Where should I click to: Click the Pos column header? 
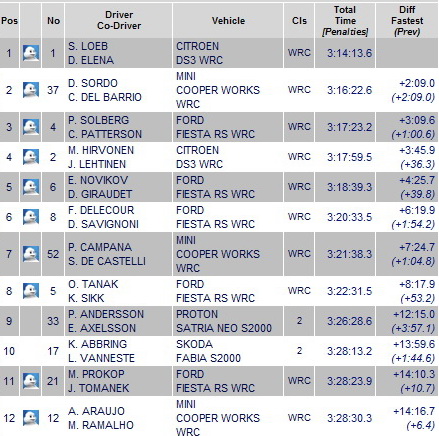pos(9,21)
